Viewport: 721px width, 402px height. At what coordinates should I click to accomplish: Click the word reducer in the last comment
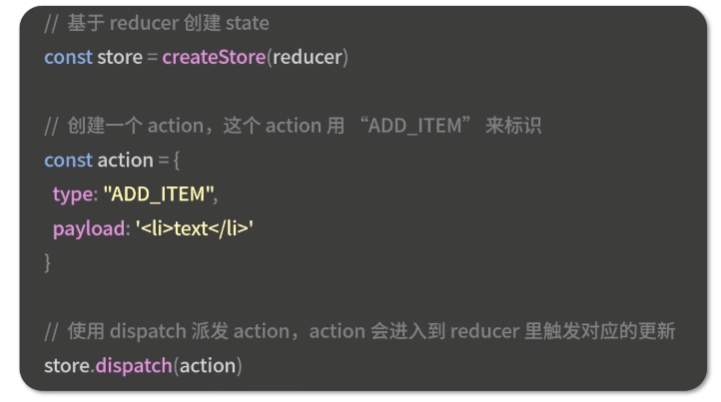point(485,331)
